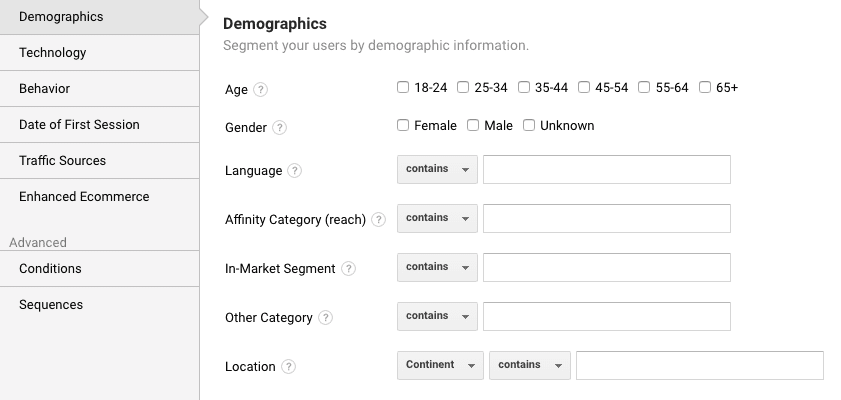The image size is (841, 400).
Task: Select the 65+ age checkbox
Action: tap(706, 87)
